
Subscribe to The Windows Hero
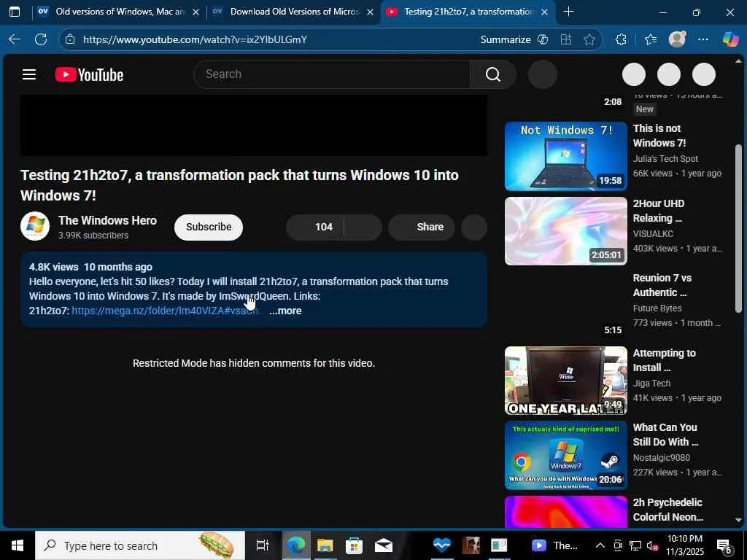pos(209,227)
